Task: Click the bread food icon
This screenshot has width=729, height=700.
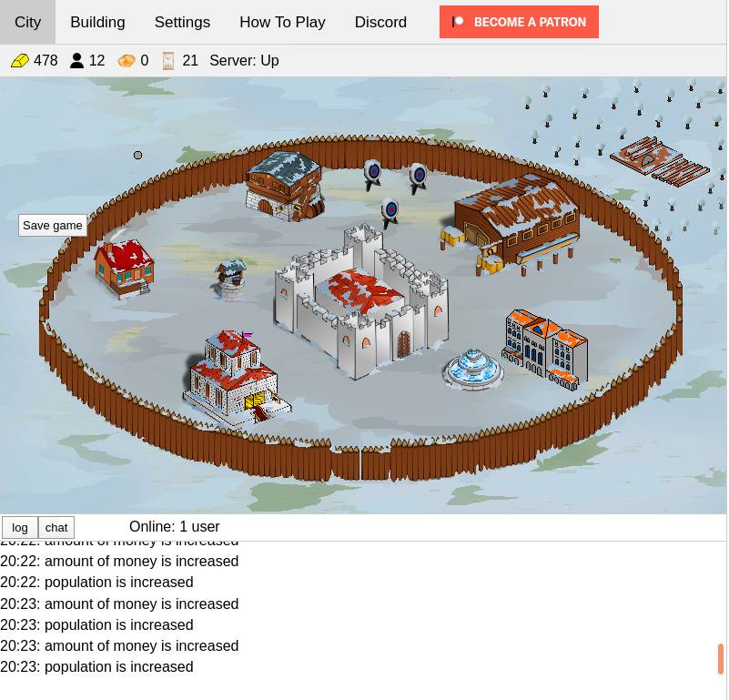Action: click(127, 60)
